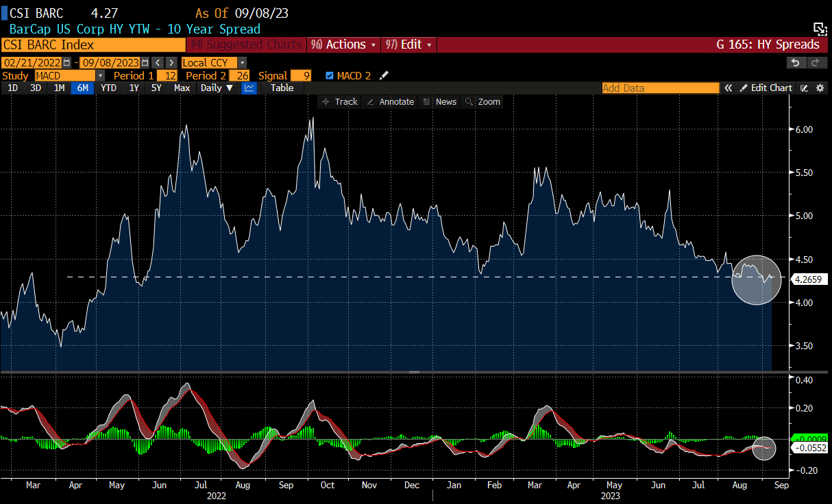This screenshot has height=504, width=832.
Task: Click the pop-out chart window icon
Action: coord(820,28)
